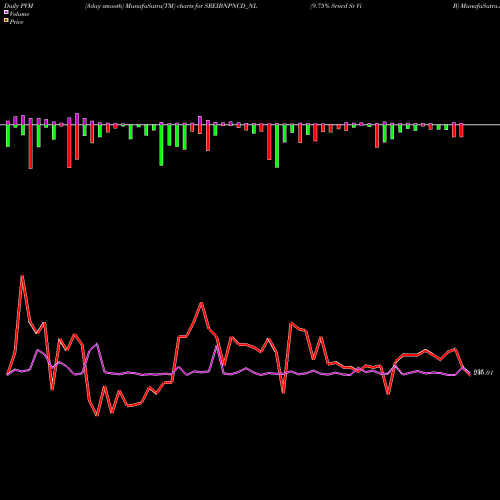Screen dimensions: 500x500
Task: Click the SREIBNPNCD_NL chart title
Action: click(171, 6)
